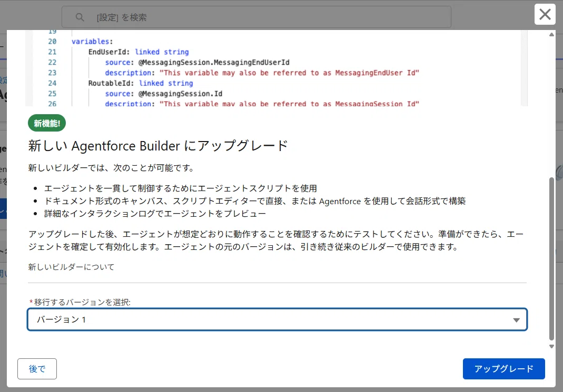563x392 pixels.
Task: Close the upgrade dialog with the X button
Action: click(x=545, y=14)
